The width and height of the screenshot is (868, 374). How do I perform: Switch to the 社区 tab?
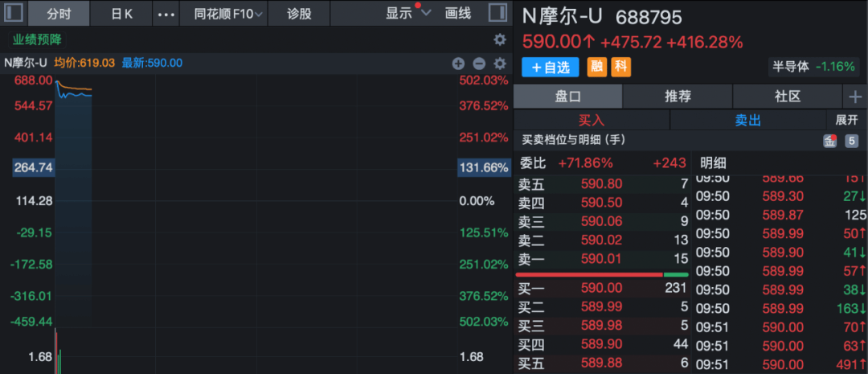787,97
